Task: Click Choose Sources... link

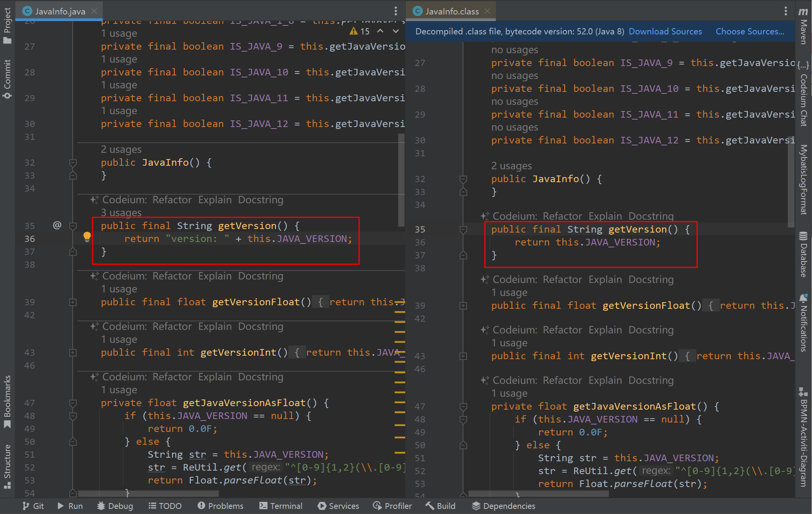Action: (x=750, y=32)
